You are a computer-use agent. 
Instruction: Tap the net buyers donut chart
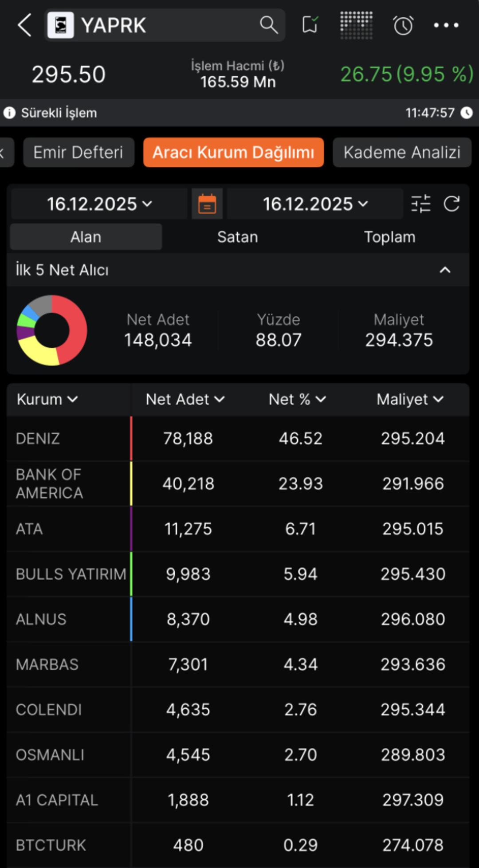coord(52,330)
